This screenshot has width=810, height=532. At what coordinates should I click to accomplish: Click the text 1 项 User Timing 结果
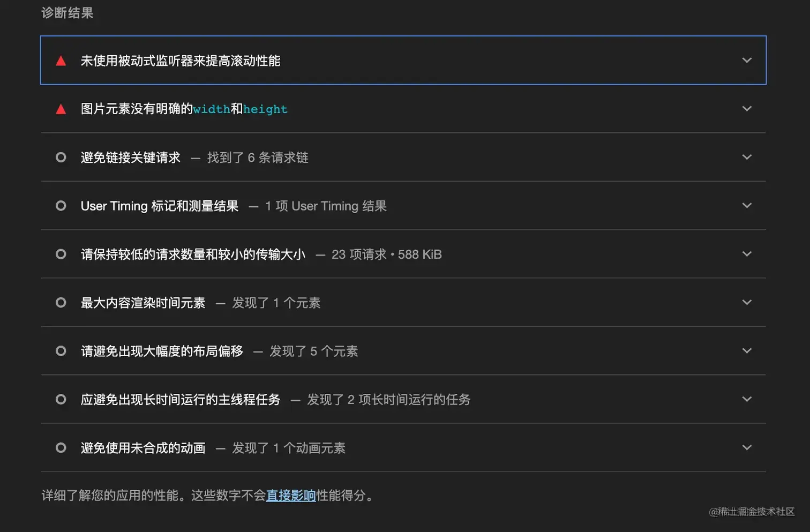326,206
